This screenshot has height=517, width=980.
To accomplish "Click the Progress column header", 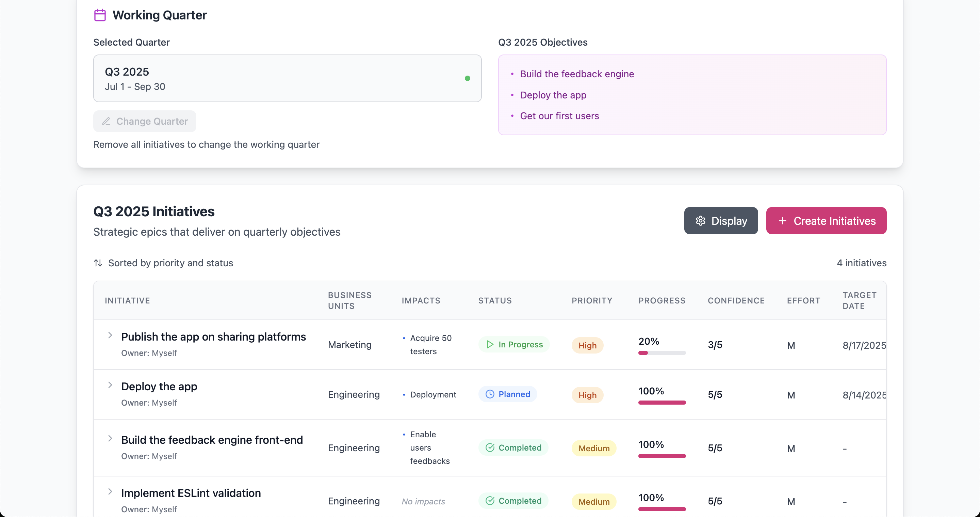I will pyautogui.click(x=662, y=301).
